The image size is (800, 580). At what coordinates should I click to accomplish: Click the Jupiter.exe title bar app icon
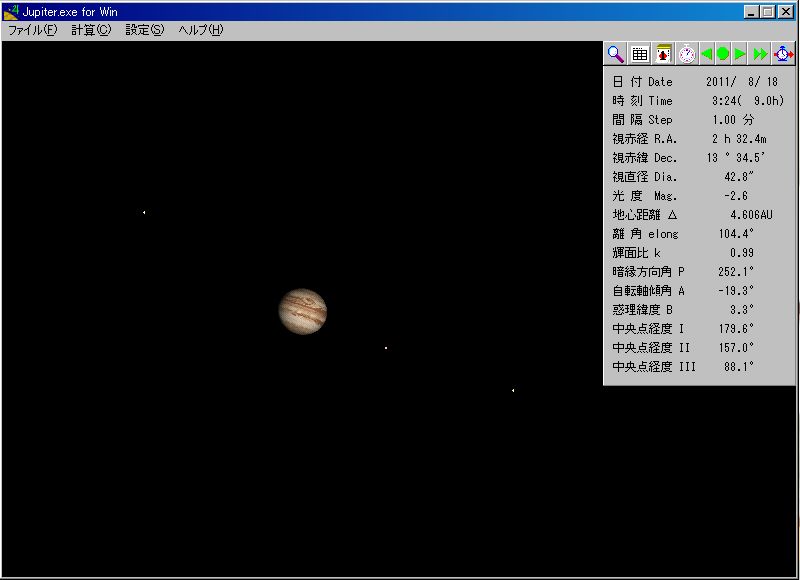pos(11,12)
